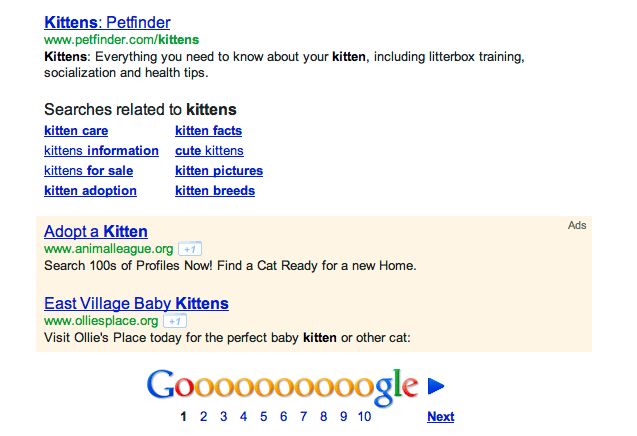This screenshot has height=436, width=637.
Task: Search related term kitten breeds
Action: click(x=215, y=191)
